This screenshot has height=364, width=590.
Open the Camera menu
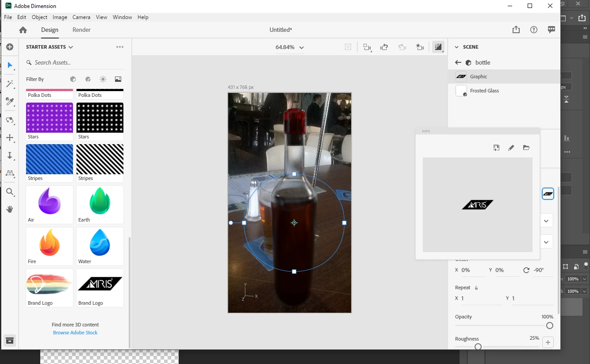point(81,17)
